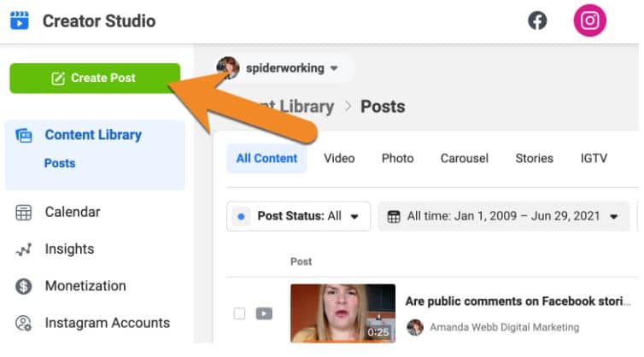Click the Creator Studio logo icon

[20, 20]
